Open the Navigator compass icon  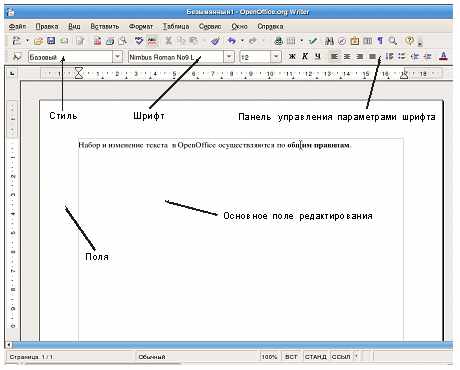pyautogui.click(x=342, y=41)
